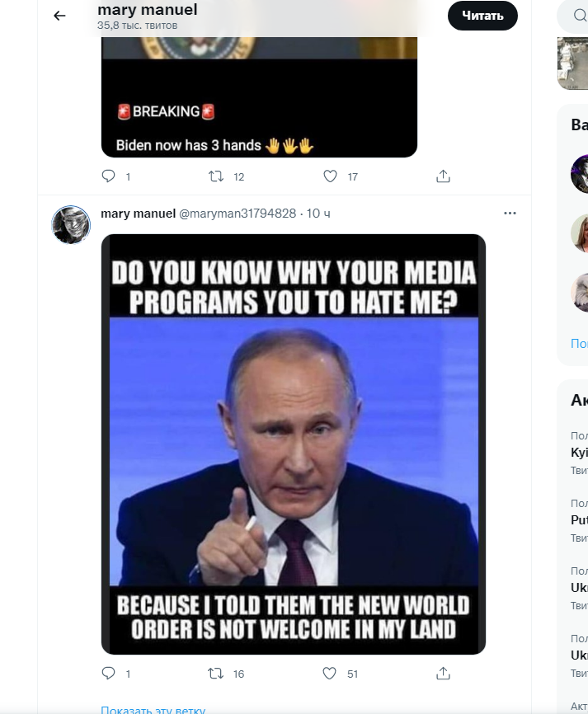Open the @maryman31794828 profile handle
588x714 pixels.
[238, 214]
